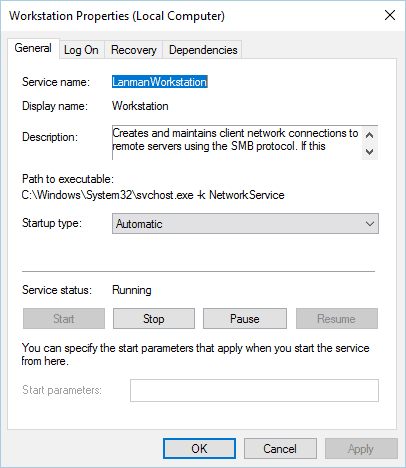Click the grayed-out Apply button

pyautogui.click(x=361, y=449)
